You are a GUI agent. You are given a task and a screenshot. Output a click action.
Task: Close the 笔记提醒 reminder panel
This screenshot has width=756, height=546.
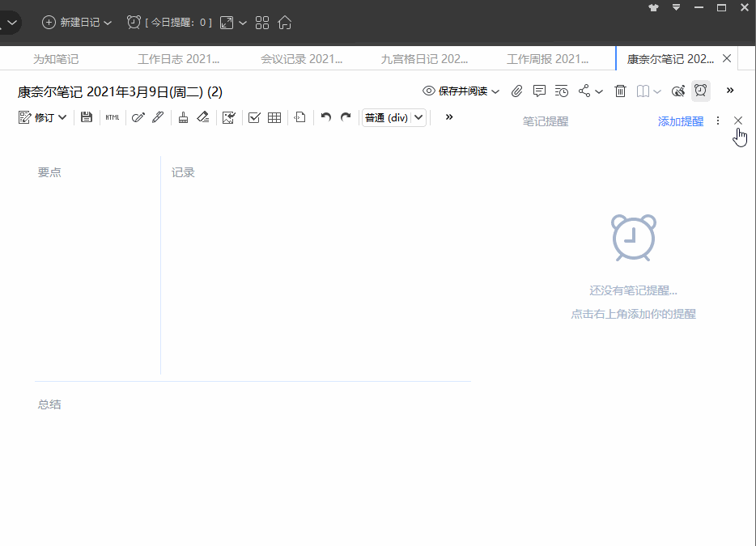point(738,121)
